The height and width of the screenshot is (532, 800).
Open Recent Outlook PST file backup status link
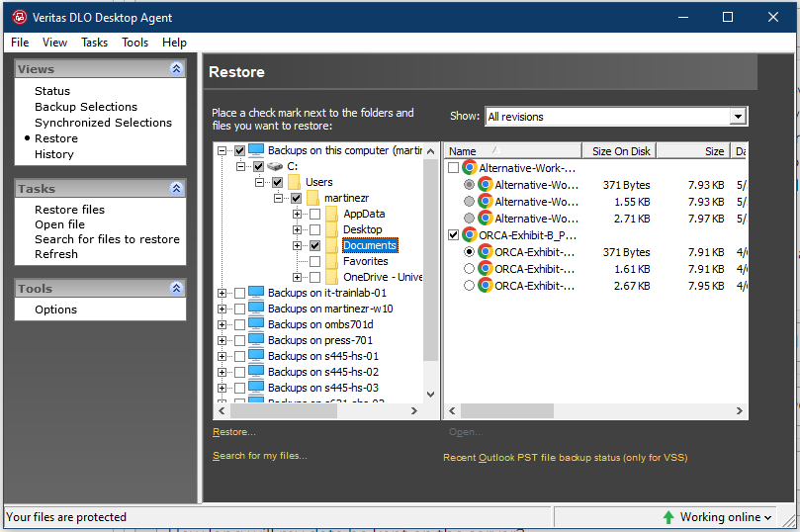click(566, 458)
